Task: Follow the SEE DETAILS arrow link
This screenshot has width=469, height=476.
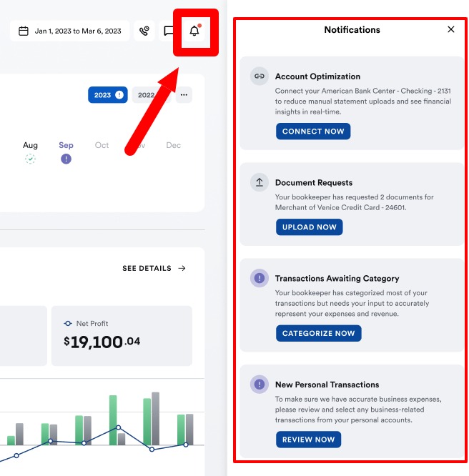Action: coord(154,268)
